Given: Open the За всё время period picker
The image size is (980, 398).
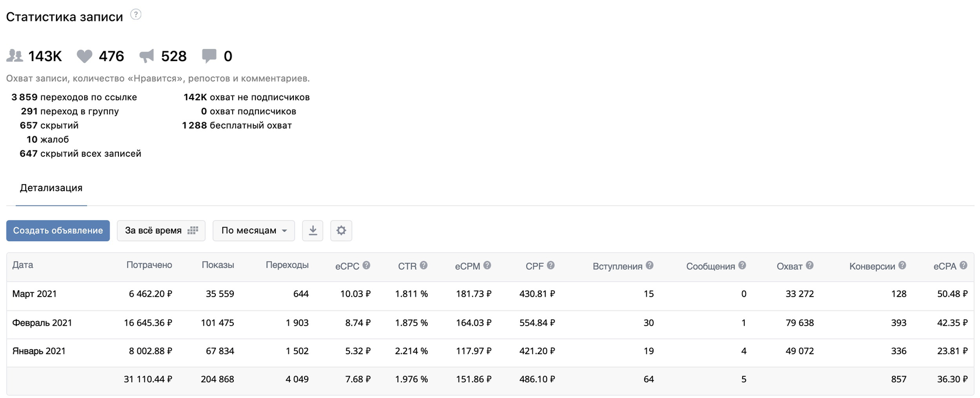Looking at the screenshot, I should pos(161,231).
